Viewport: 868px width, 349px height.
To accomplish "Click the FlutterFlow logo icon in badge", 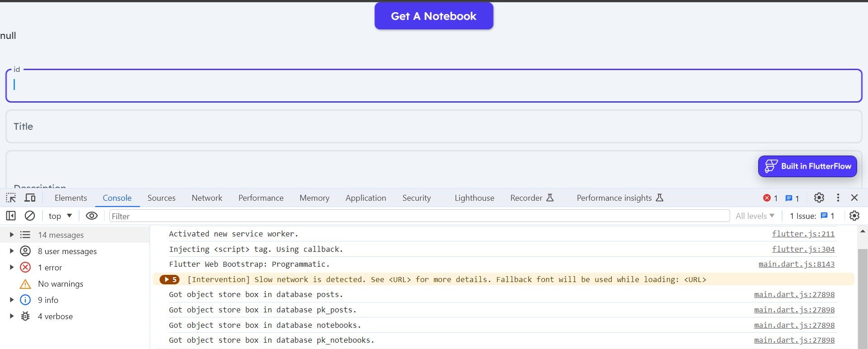I will [771, 166].
